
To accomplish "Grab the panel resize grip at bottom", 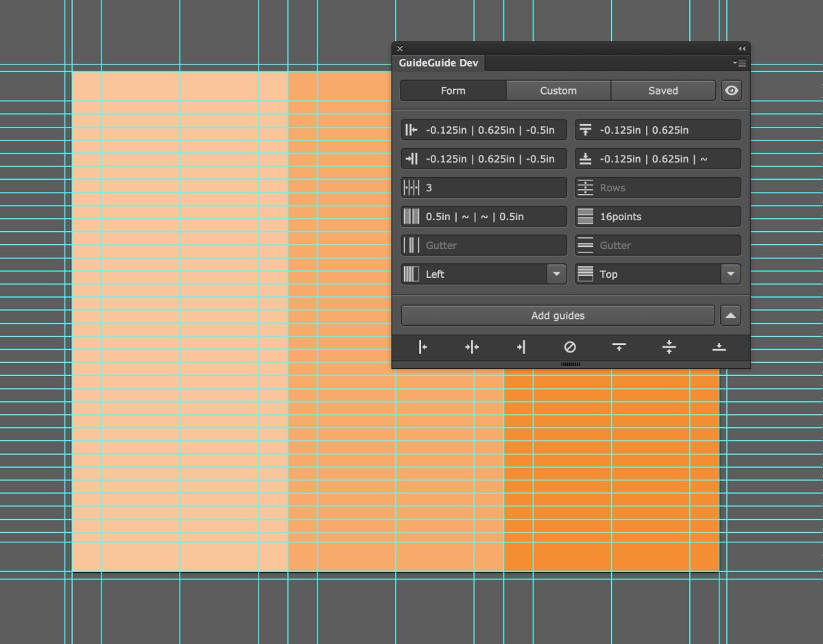I will tap(571, 364).
